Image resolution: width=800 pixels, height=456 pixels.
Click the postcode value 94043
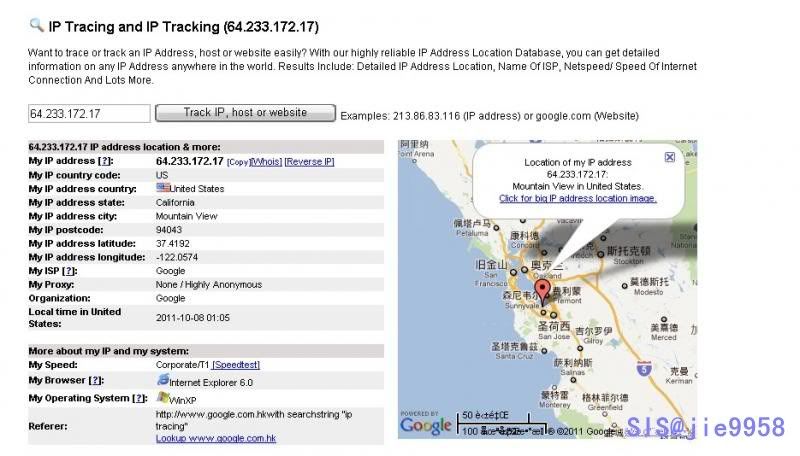point(169,230)
